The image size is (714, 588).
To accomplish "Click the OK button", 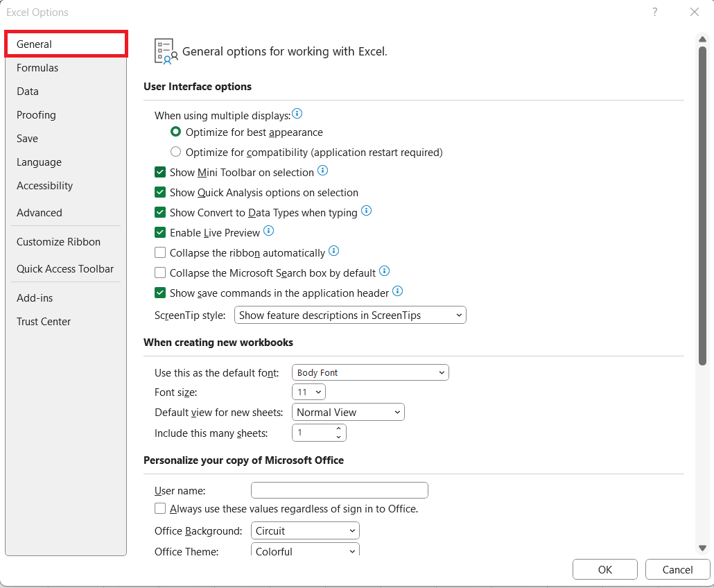I will pos(604,570).
